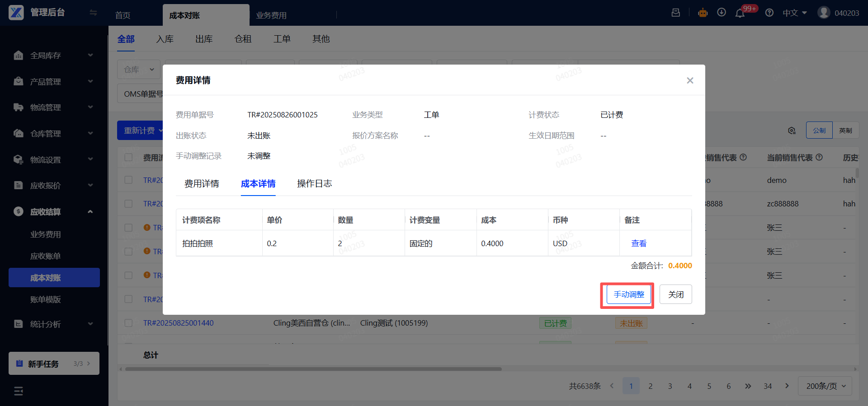Open the 业务费用 top tab
The height and width of the screenshot is (406, 868).
[x=271, y=15]
